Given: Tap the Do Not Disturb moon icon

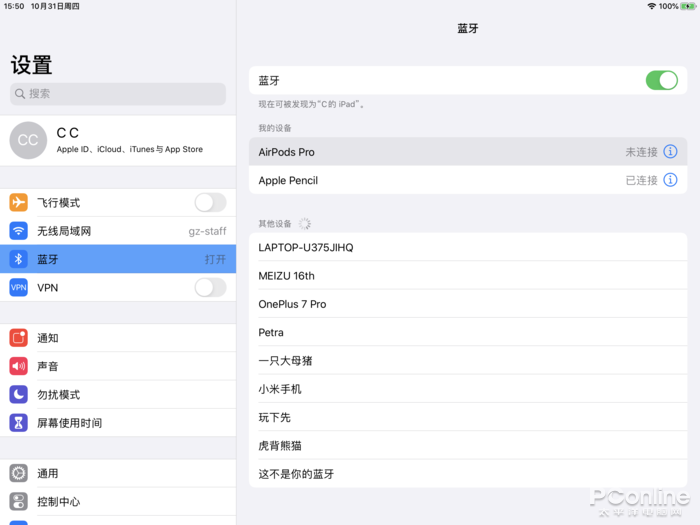Looking at the screenshot, I should pyautogui.click(x=18, y=395).
